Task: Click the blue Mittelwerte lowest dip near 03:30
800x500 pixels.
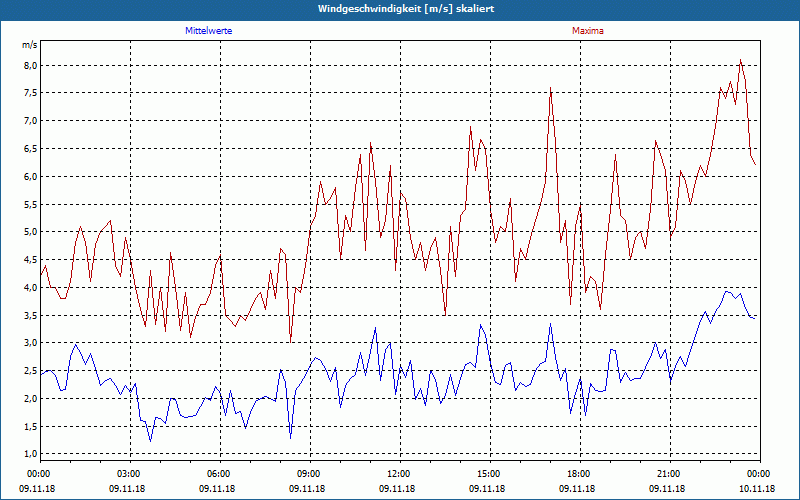Action: (x=151, y=441)
